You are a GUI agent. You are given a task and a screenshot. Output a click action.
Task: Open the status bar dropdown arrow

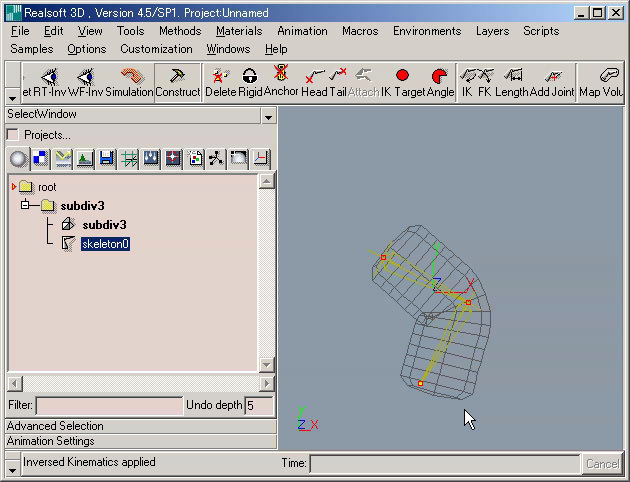click(12, 471)
